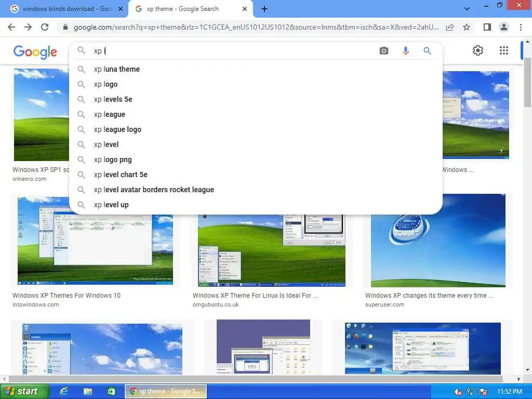Open Windows XP changes its theme link

coord(429,296)
